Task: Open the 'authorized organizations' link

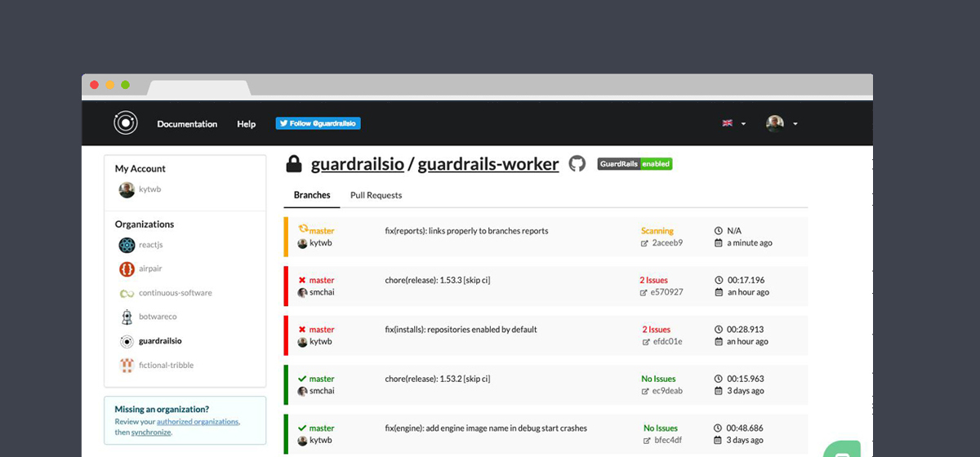Action: point(198,422)
